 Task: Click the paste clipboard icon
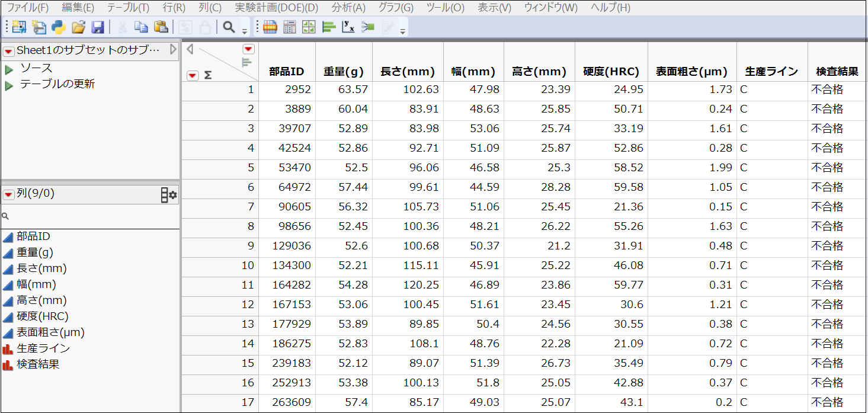click(161, 27)
